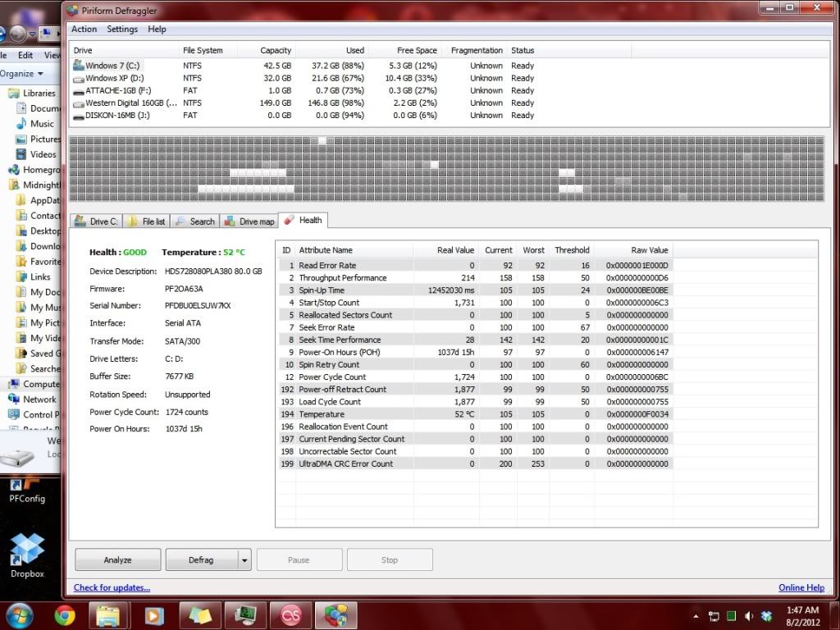Launch Google Chrome from the taskbar
The width and height of the screenshot is (840, 630).
[x=65, y=615]
